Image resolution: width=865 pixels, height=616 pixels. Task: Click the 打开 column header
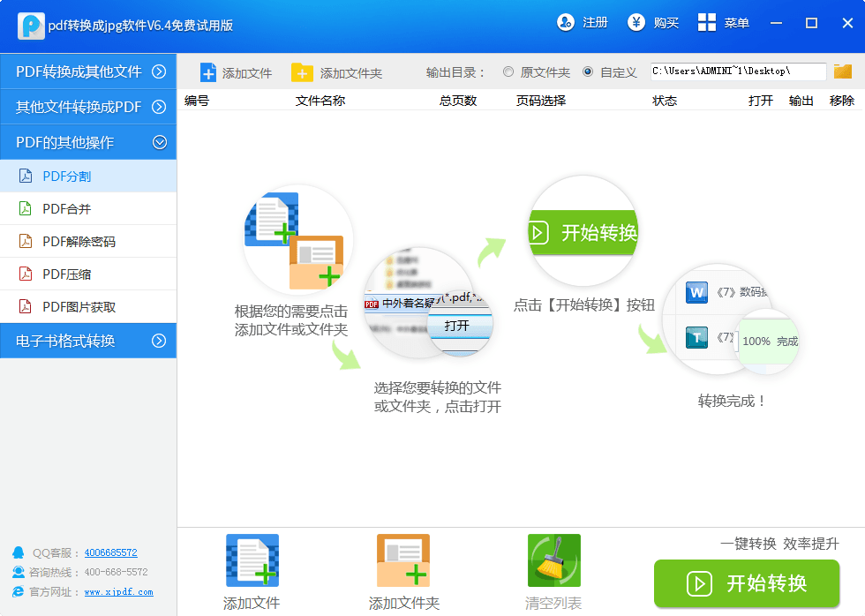pos(760,101)
